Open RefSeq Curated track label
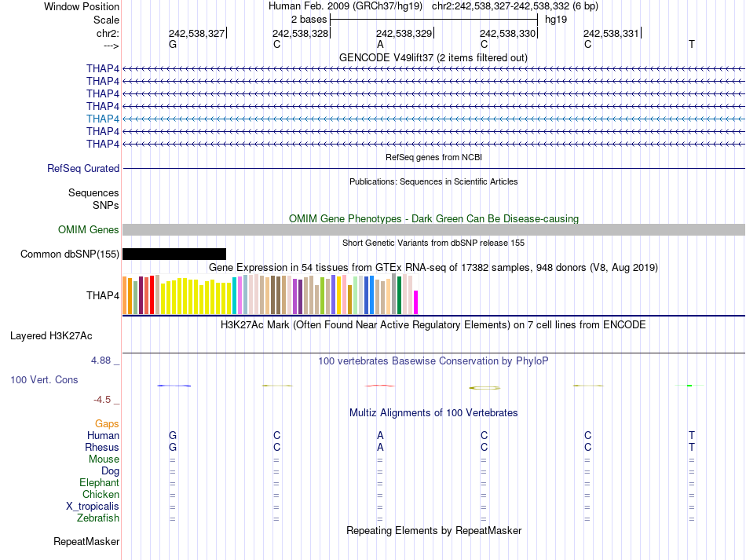The image size is (746, 560). [x=83, y=168]
